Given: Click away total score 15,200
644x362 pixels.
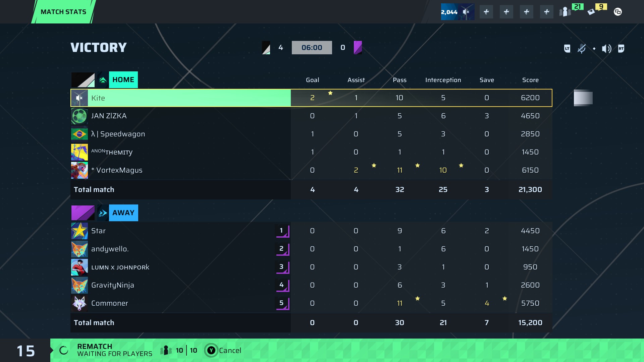Looking at the screenshot, I should coord(530,323).
